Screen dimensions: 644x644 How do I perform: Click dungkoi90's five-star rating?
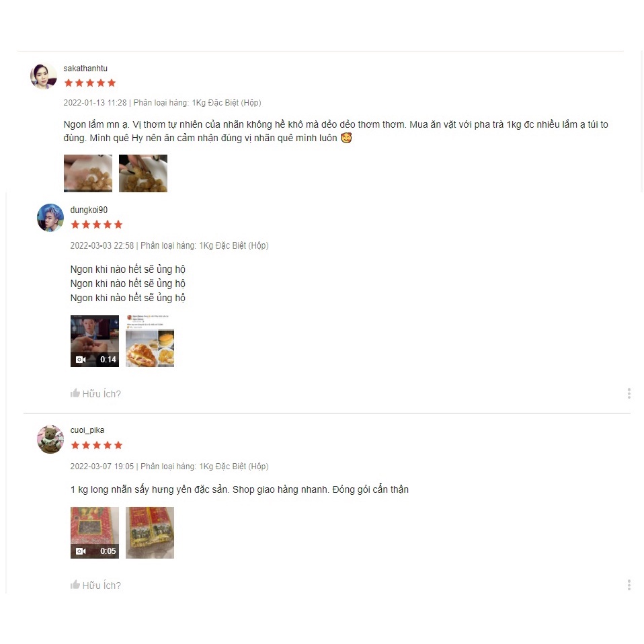click(x=97, y=225)
